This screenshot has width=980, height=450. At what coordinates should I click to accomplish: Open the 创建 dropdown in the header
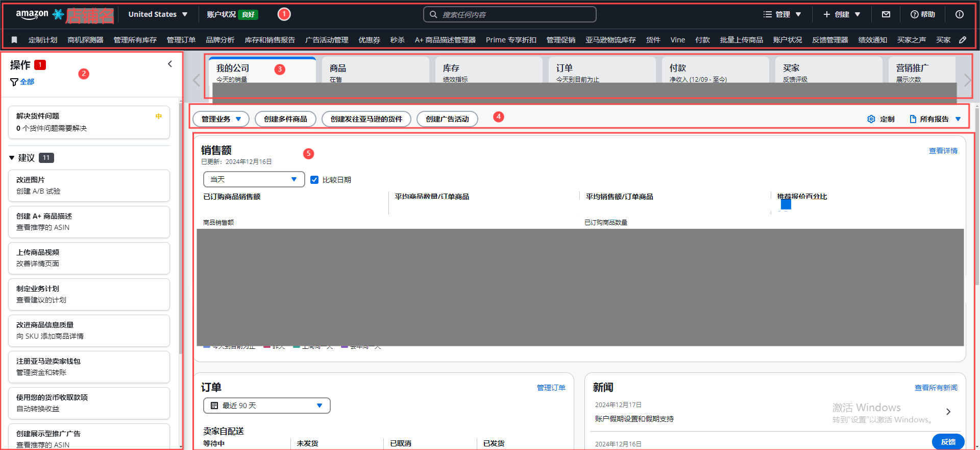(842, 14)
